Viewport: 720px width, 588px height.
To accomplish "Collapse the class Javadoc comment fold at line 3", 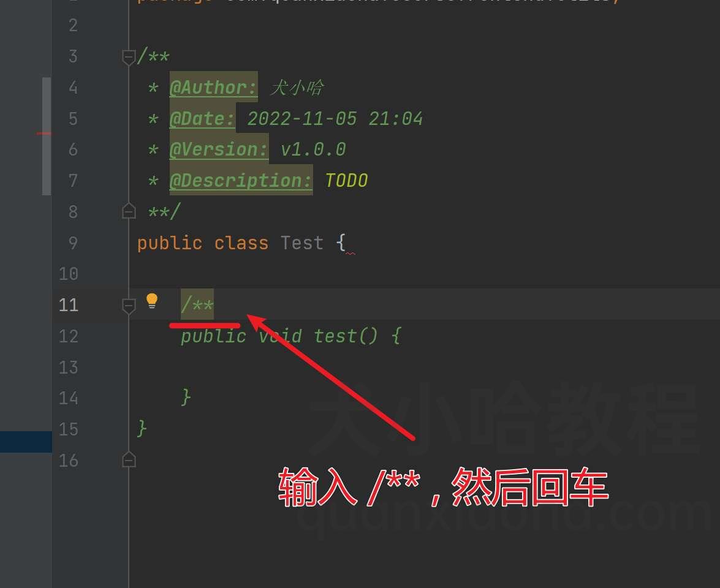I will pyautogui.click(x=129, y=58).
